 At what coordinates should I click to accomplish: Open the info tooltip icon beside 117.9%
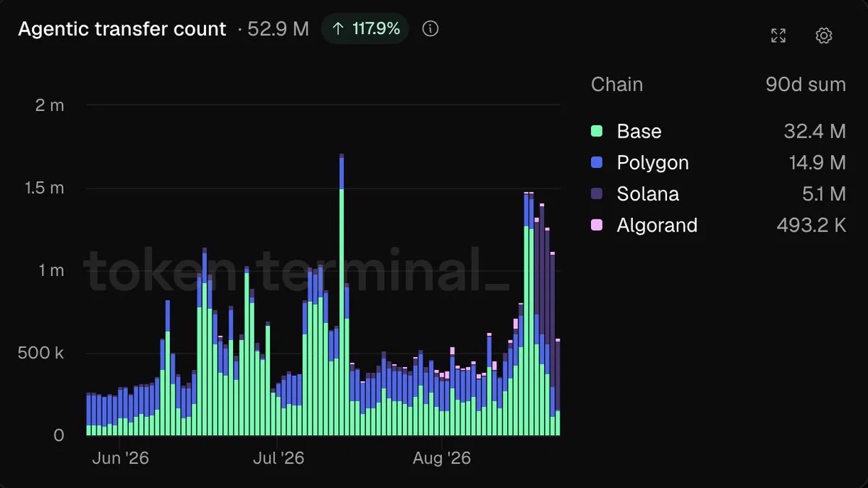[x=430, y=29]
